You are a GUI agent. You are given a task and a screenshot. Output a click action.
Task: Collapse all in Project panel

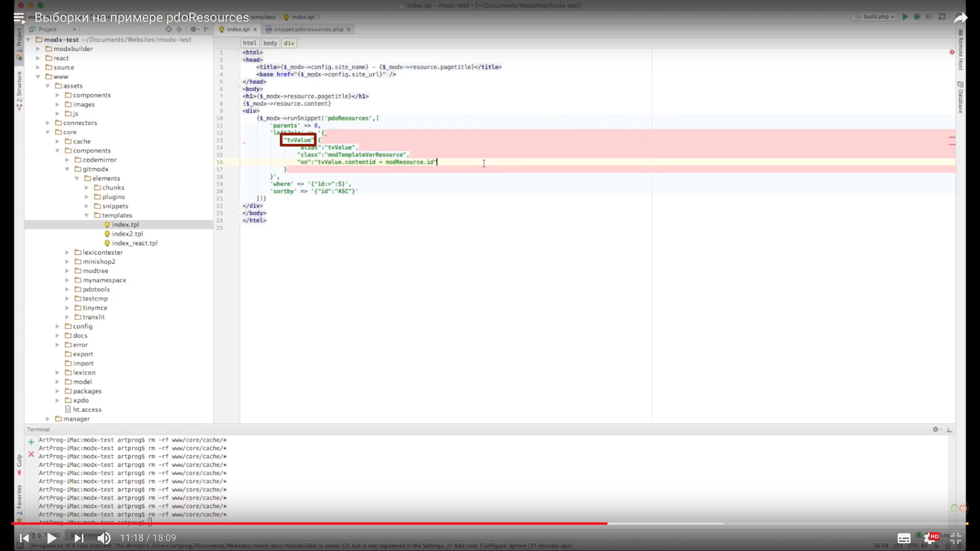tap(179, 29)
